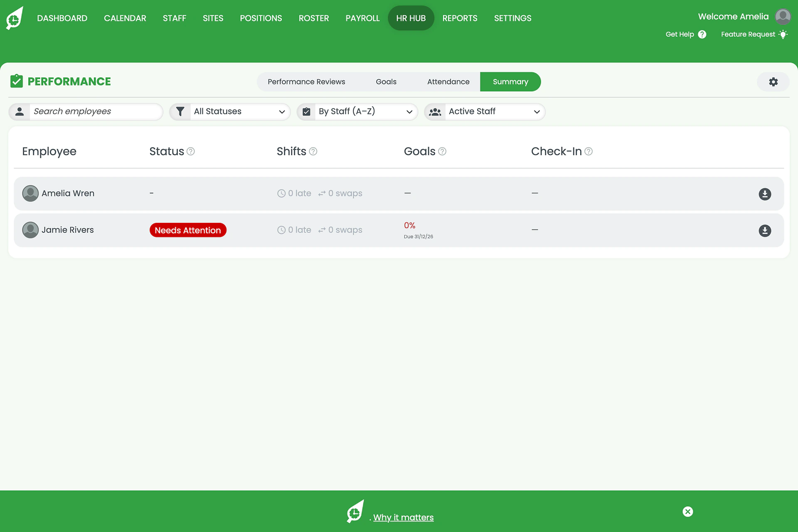798x532 pixels.
Task: Click the Feature Request lightbulb icon
Action: coord(783,34)
